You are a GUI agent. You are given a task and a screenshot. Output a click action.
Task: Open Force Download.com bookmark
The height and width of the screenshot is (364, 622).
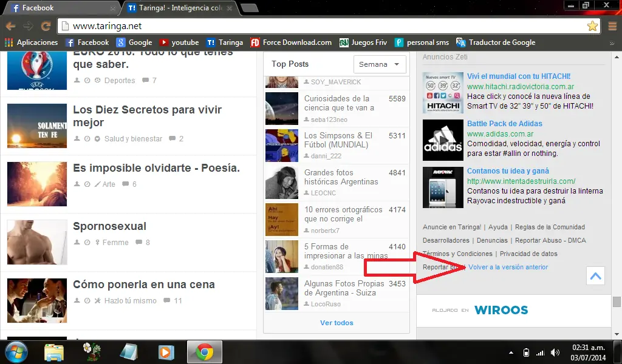click(x=291, y=42)
